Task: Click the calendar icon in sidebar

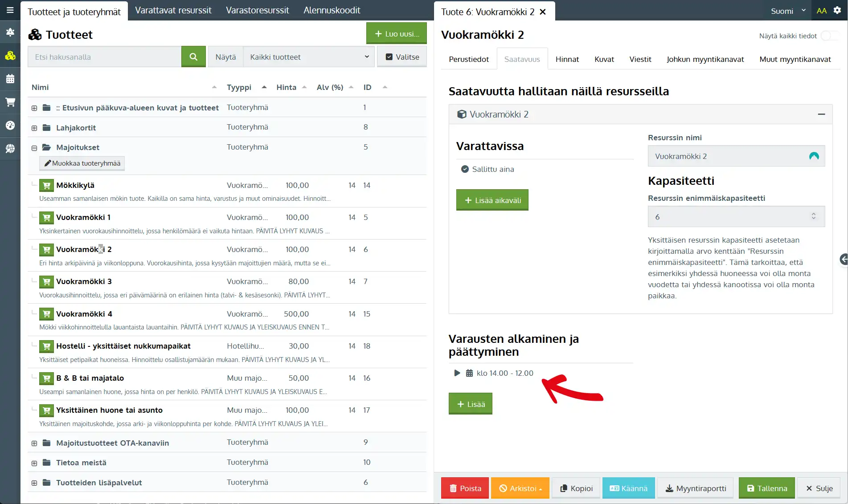Action: (x=10, y=79)
